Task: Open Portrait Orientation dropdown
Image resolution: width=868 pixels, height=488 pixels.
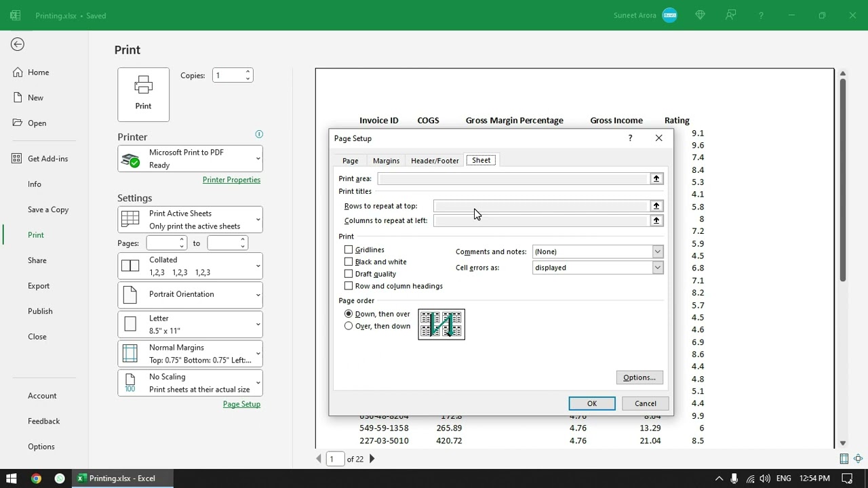Action: click(190, 295)
